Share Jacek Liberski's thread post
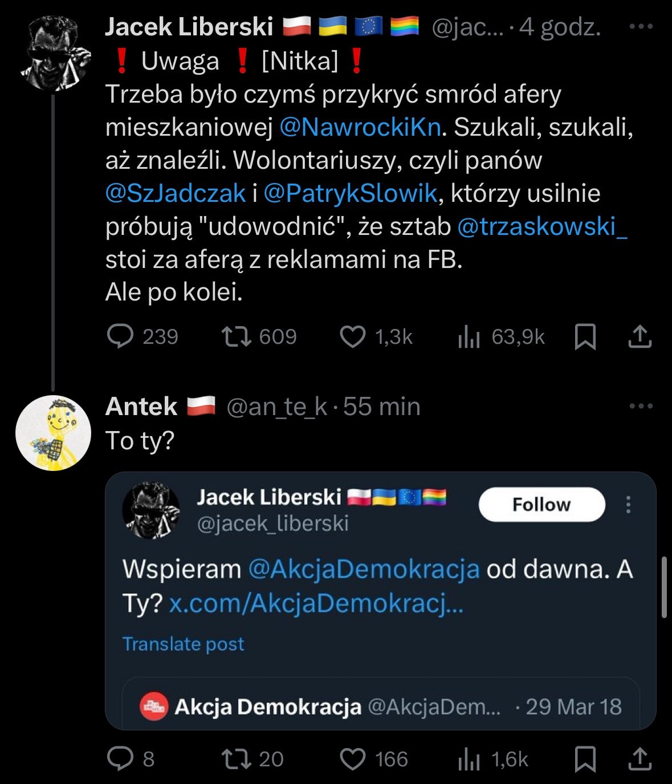The height and width of the screenshot is (784, 672). 640,336
